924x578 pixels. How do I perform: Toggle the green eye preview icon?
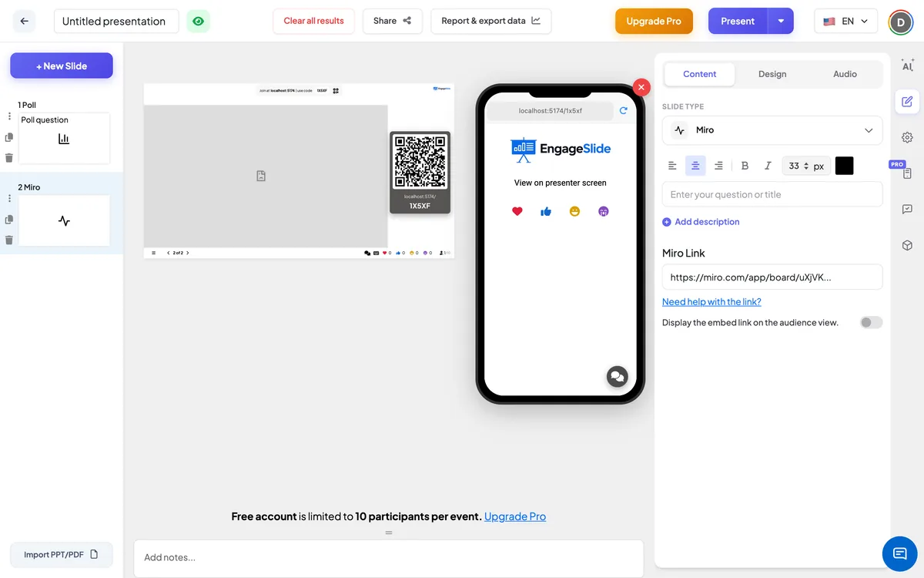click(199, 21)
